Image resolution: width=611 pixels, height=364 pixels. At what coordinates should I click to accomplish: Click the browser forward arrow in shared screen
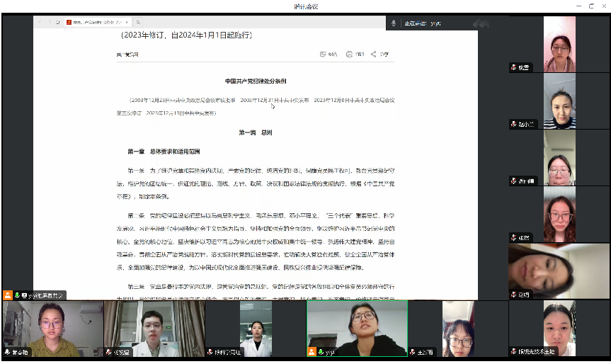click(x=49, y=22)
